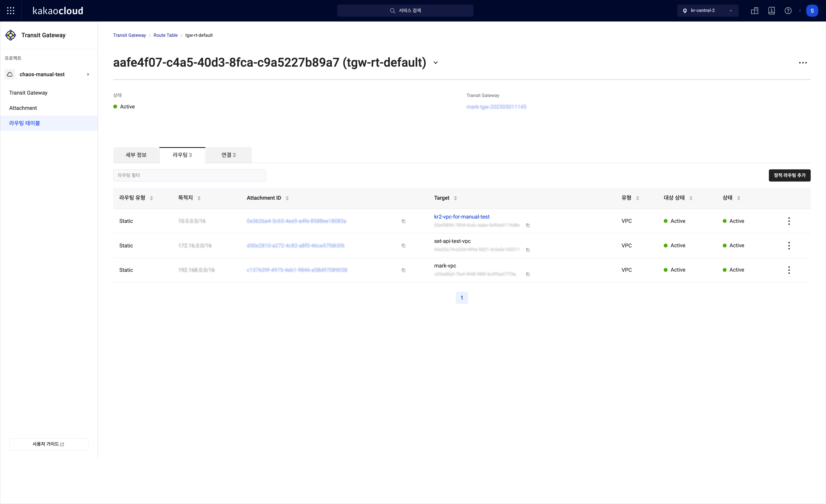This screenshot has width=826, height=504.
Task: Open the help question mark icon
Action: pos(788,11)
